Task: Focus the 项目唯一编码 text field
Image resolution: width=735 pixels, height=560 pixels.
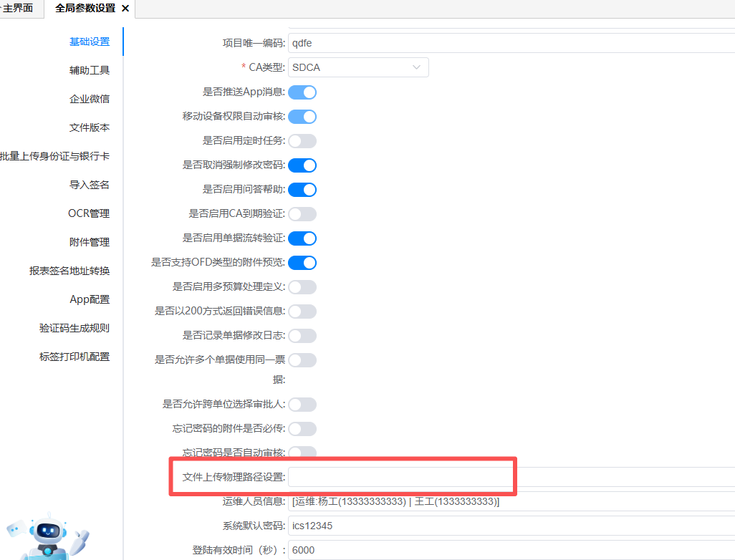Action: click(x=511, y=43)
